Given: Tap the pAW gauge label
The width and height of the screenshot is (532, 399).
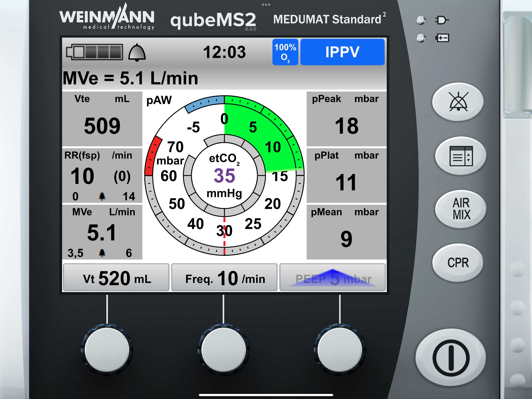Looking at the screenshot, I should click(159, 100).
